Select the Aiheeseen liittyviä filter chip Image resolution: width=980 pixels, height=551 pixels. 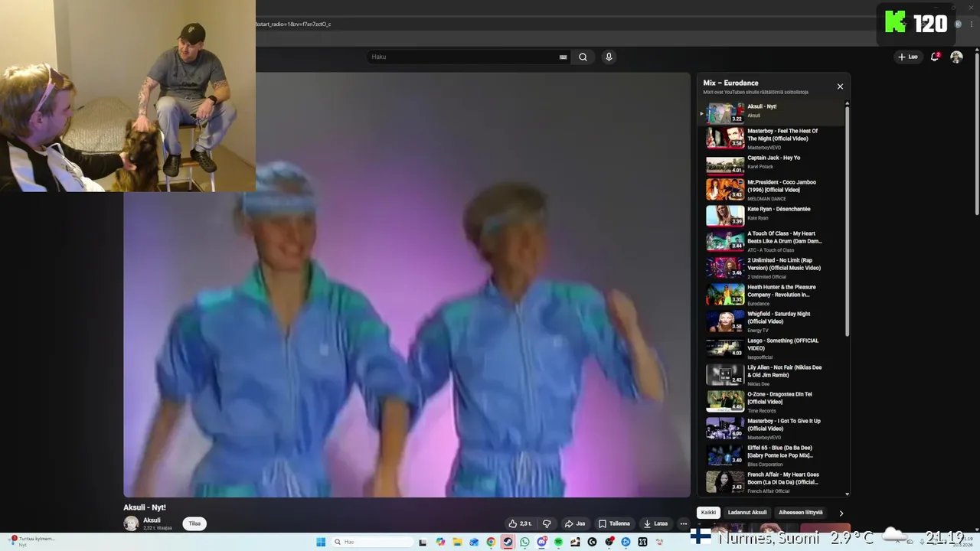click(801, 513)
